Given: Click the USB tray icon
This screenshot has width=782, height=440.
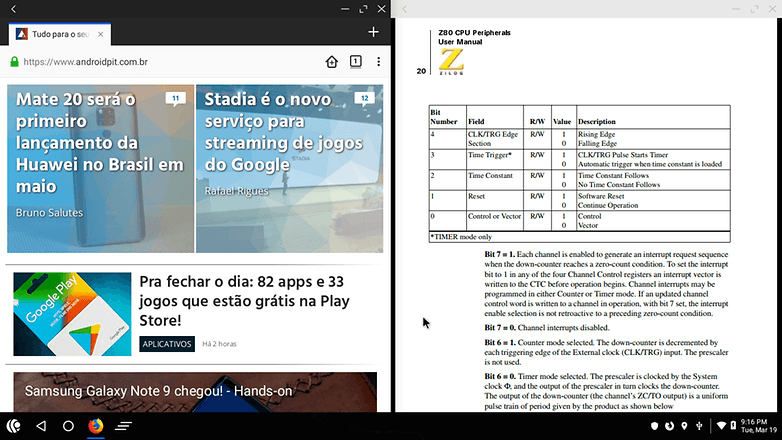Looking at the screenshot, I should pos(699,426).
